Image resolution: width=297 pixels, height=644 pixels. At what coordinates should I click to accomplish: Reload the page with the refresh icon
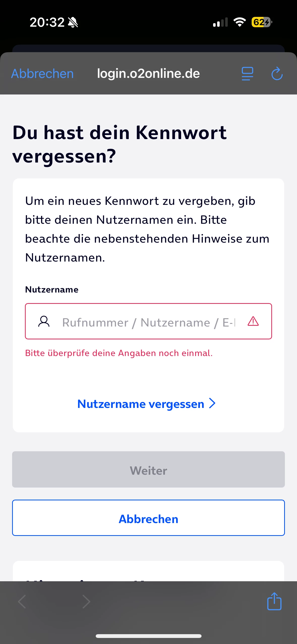(x=277, y=74)
